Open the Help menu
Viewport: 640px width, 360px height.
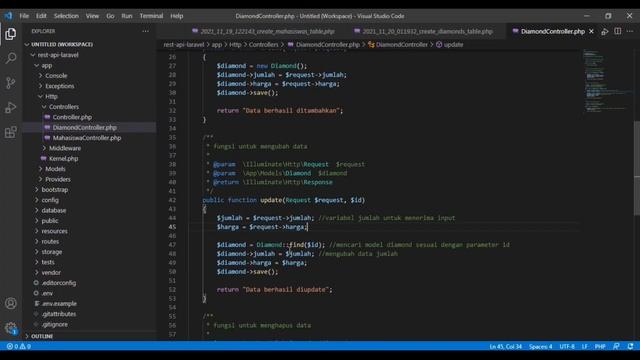[x=177, y=16]
